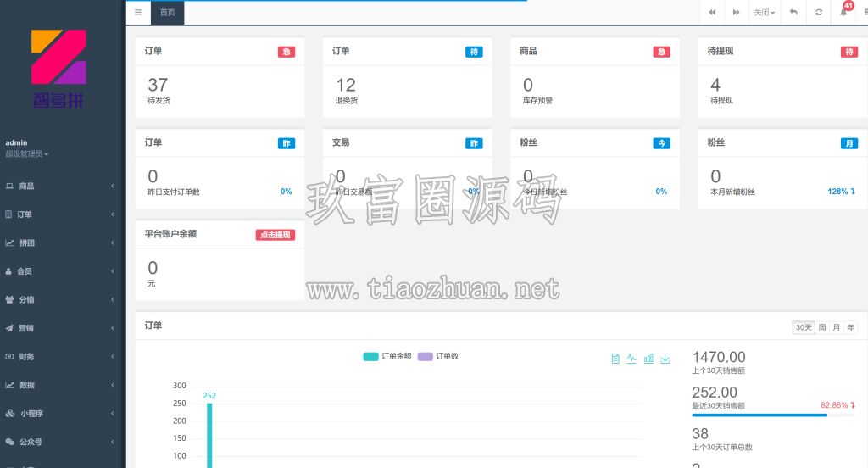This screenshot has height=468, width=868.
Task: Click the back arrow icon in top bar
Action: 793,12
